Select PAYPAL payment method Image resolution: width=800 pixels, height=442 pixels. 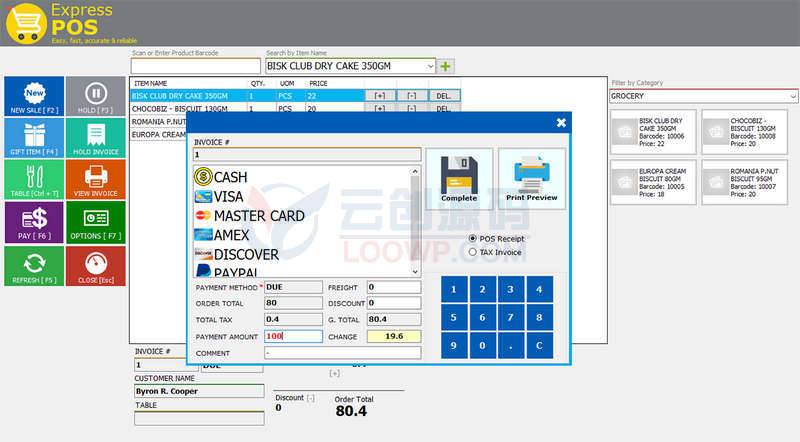227,272
